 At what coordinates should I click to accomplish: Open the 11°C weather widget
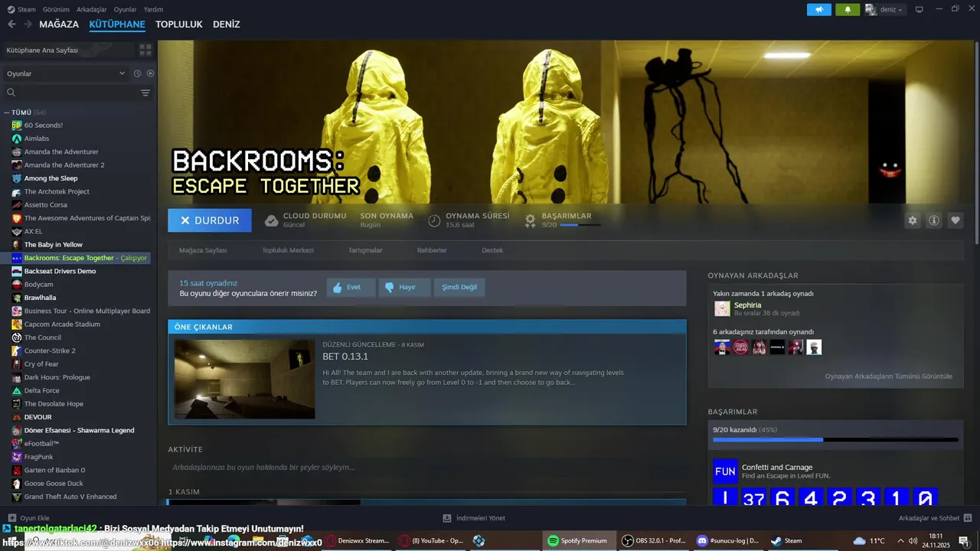(869, 540)
